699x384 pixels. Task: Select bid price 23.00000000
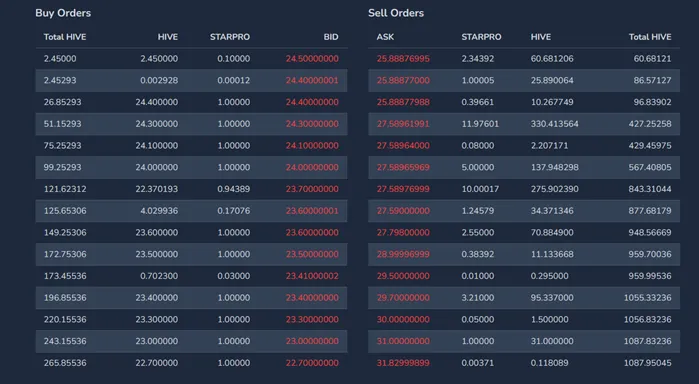tap(312, 341)
